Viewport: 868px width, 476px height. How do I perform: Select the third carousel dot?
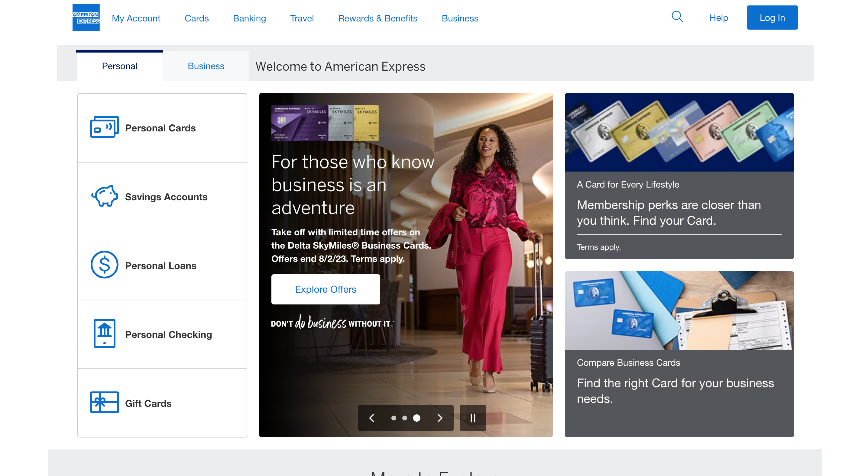click(x=417, y=418)
